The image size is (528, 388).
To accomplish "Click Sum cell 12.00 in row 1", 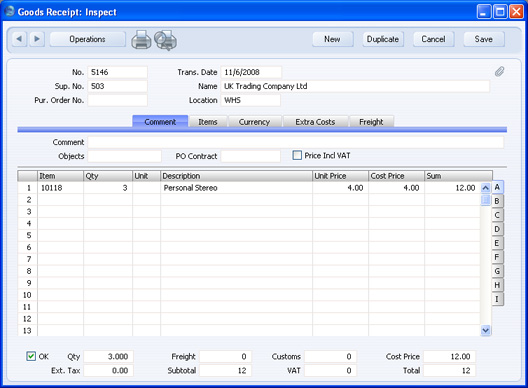I will coord(453,188).
